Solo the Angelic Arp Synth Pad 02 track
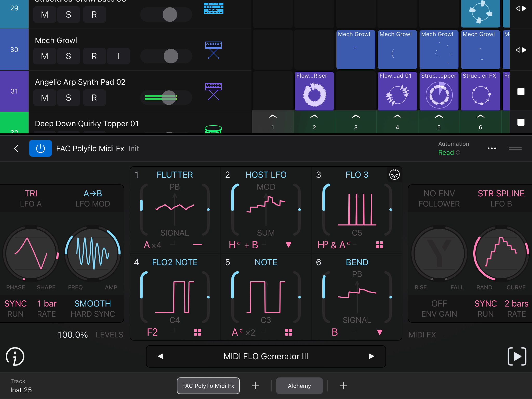The width and height of the screenshot is (532, 399). pos(68,98)
